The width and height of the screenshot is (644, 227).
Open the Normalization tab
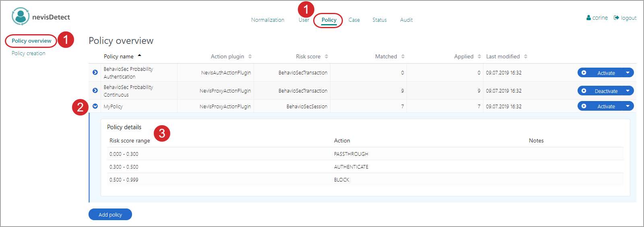268,20
